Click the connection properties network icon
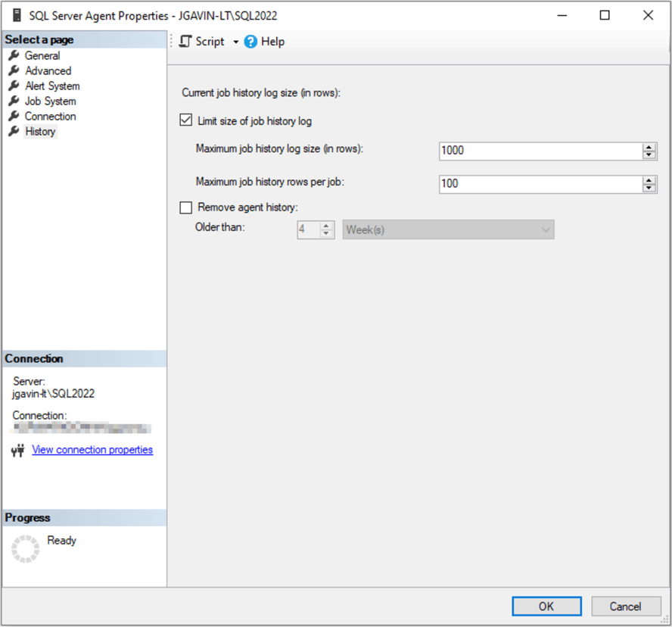Screen dimensions: 672x627 tap(19, 451)
